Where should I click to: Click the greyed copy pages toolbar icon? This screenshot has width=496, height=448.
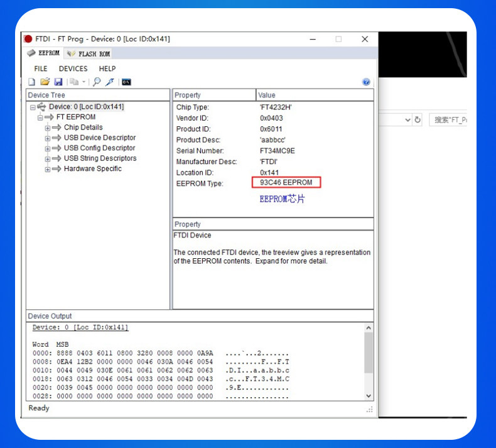point(74,82)
